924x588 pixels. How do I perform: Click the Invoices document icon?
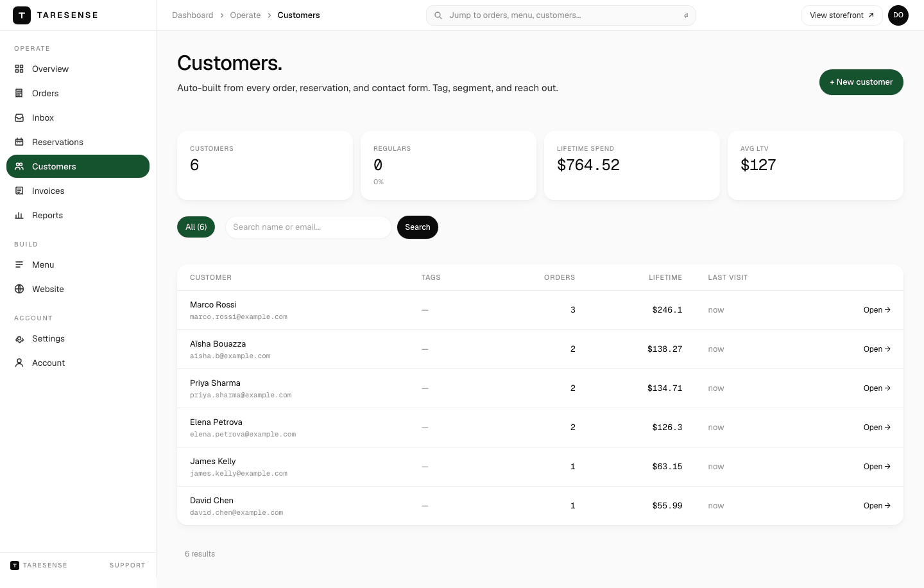[19, 191]
